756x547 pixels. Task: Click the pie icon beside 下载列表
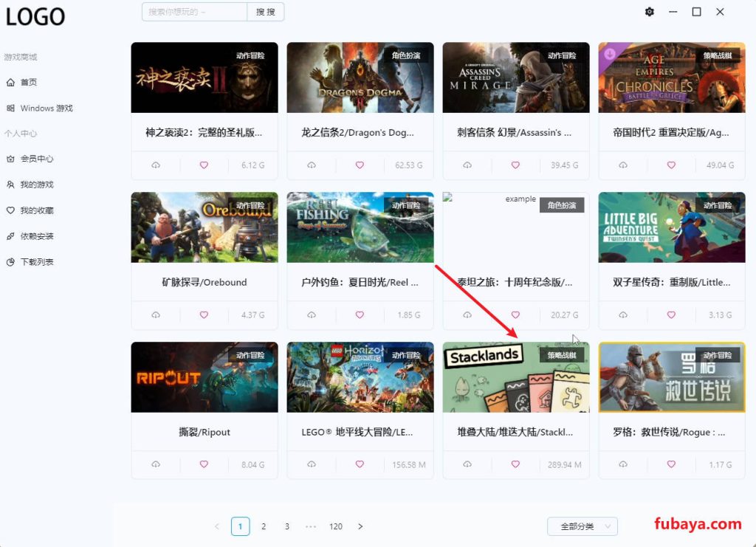[10, 262]
